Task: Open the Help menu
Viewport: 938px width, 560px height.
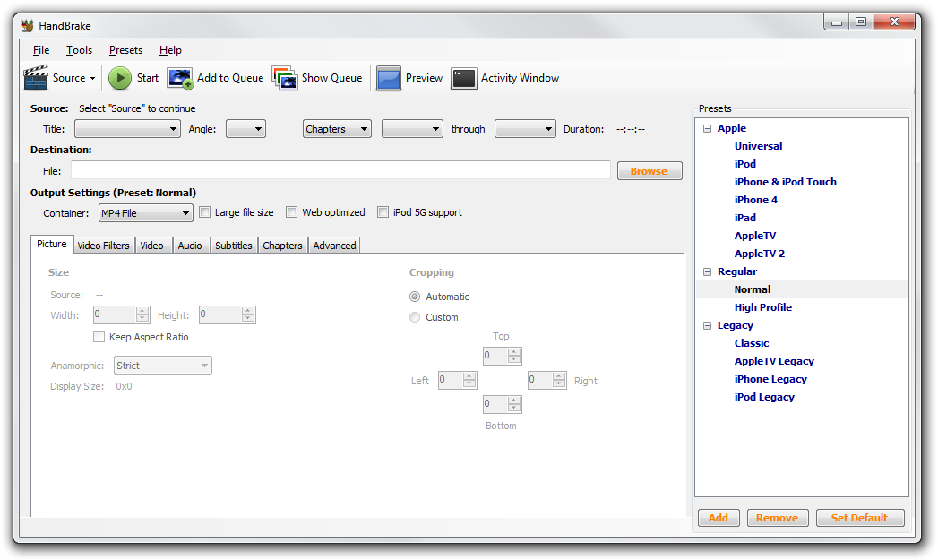Action: [x=170, y=50]
